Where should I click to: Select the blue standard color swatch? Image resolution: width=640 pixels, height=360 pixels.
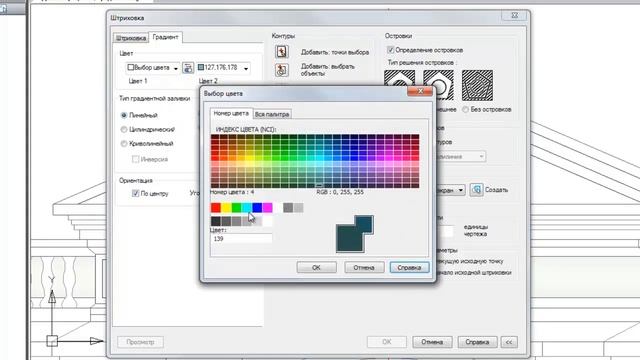[x=257, y=208]
